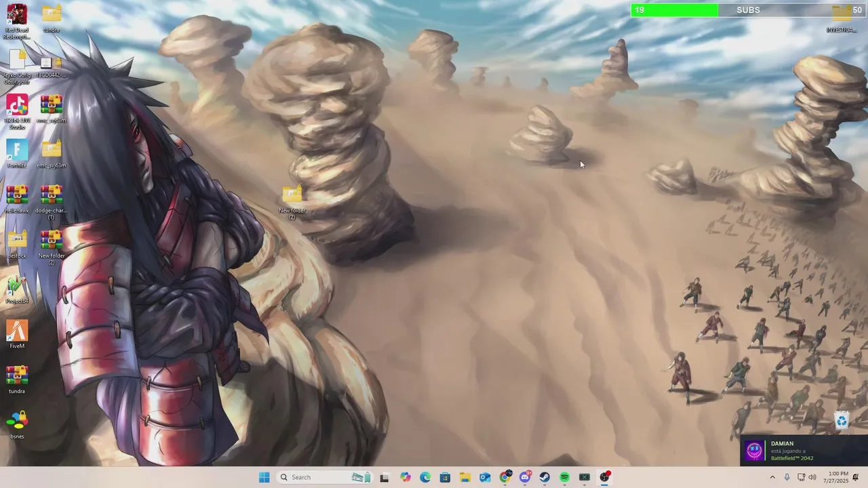Launch Copilot from the taskbar
Image resolution: width=868 pixels, height=488 pixels.
(x=405, y=477)
